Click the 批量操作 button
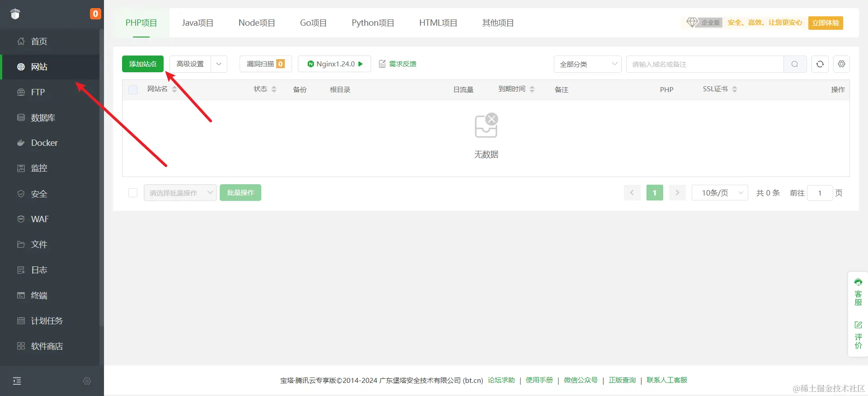The height and width of the screenshot is (396, 868). [x=241, y=193]
